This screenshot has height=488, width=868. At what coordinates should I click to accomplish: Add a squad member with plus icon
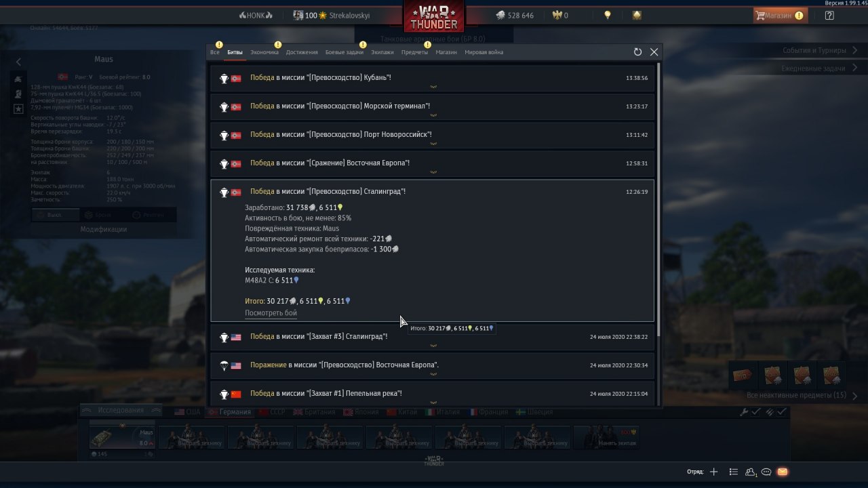pos(713,472)
